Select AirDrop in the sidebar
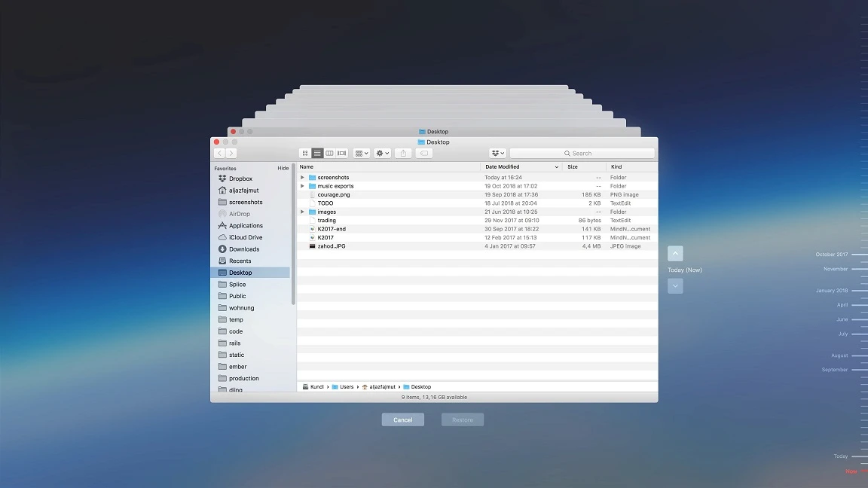 pos(240,213)
